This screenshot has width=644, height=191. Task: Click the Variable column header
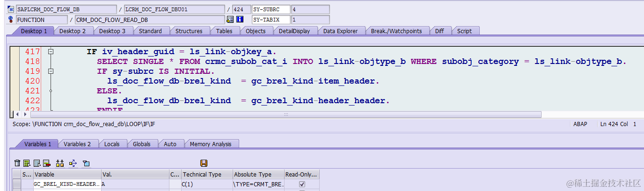(67, 174)
